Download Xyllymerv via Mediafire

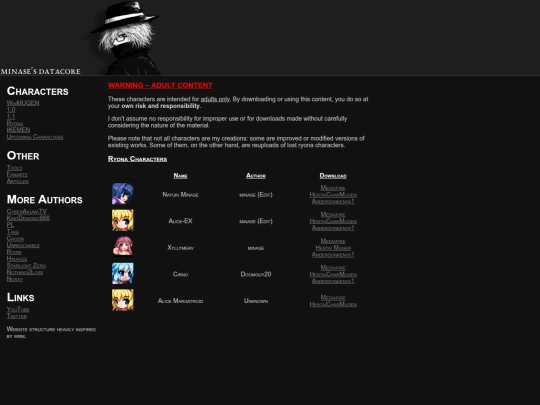point(333,241)
